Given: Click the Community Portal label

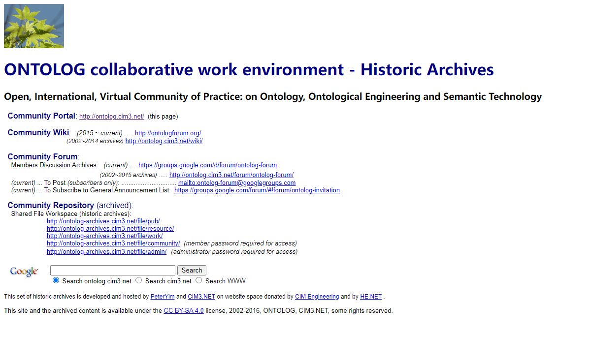Looking at the screenshot, I should (x=41, y=116).
